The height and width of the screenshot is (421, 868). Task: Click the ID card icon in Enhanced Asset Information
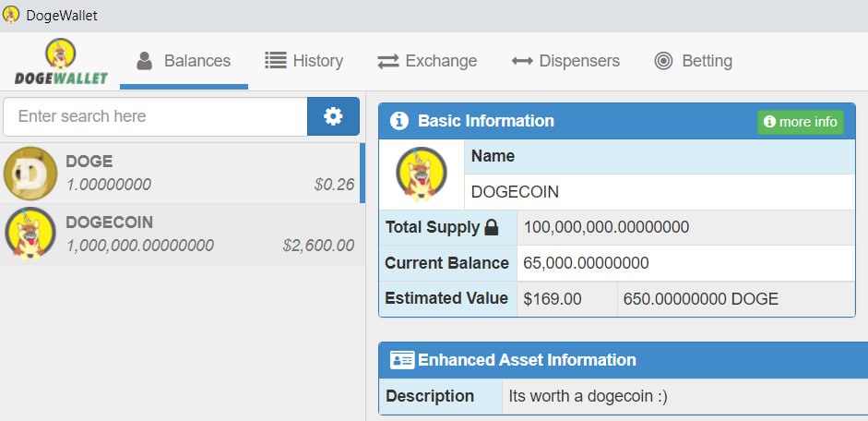click(402, 360)
